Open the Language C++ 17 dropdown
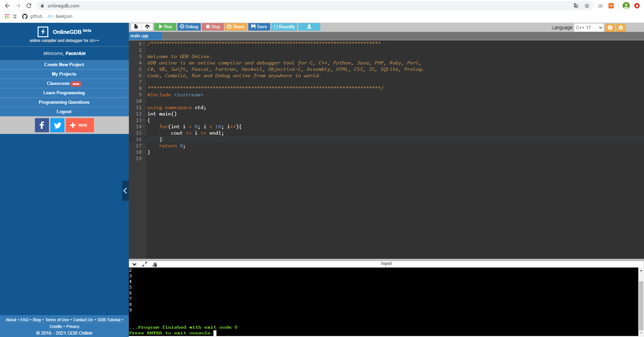644x337 pixels. [589, 28]
